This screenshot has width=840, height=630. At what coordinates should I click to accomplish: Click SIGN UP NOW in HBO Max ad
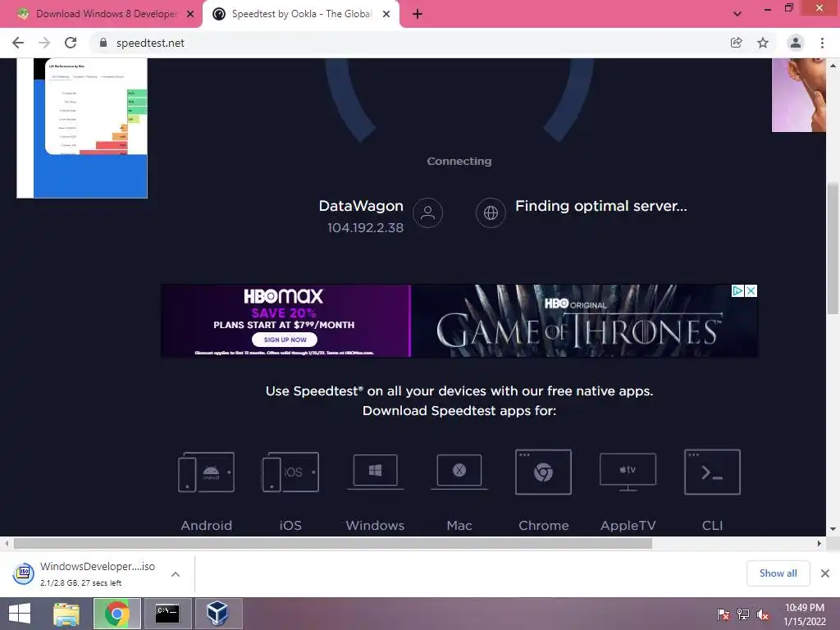[x=285, y=340]
